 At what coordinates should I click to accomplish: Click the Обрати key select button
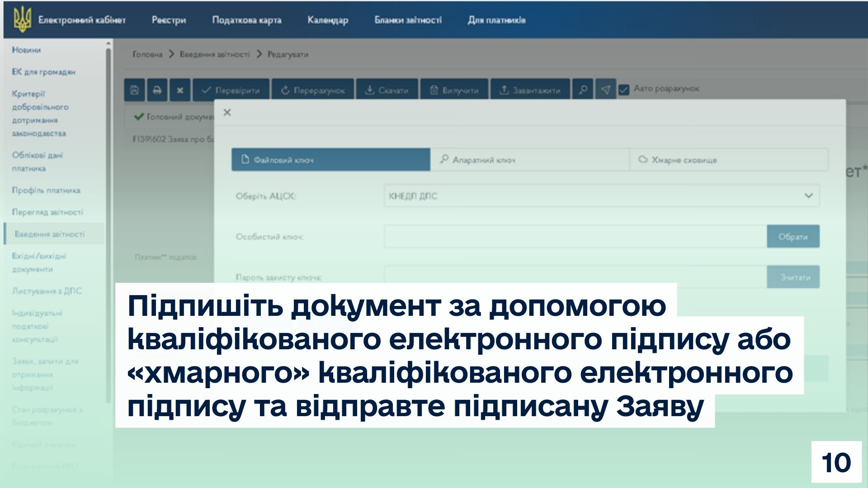pyautogui.click(x=793, y=237)
